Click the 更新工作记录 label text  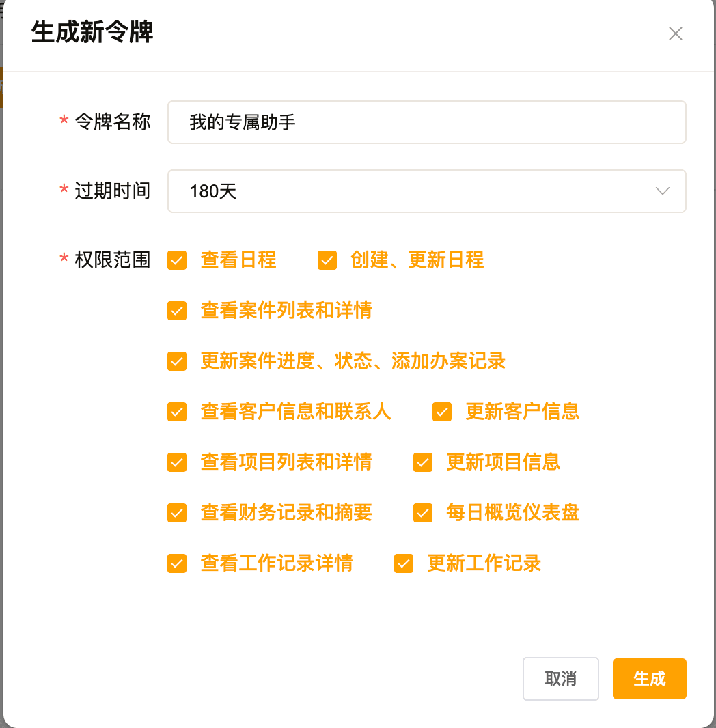484,563
